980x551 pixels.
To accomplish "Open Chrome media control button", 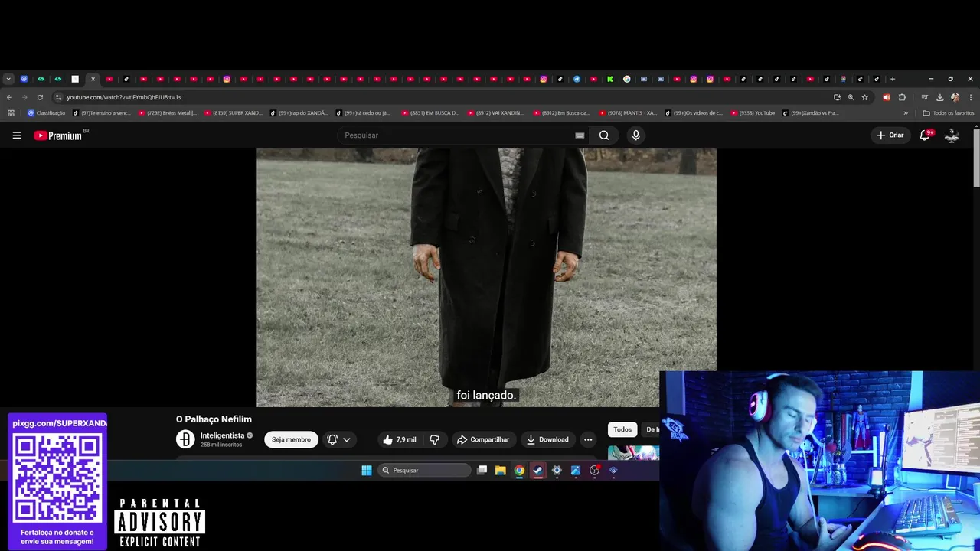I will pos(924,97).
